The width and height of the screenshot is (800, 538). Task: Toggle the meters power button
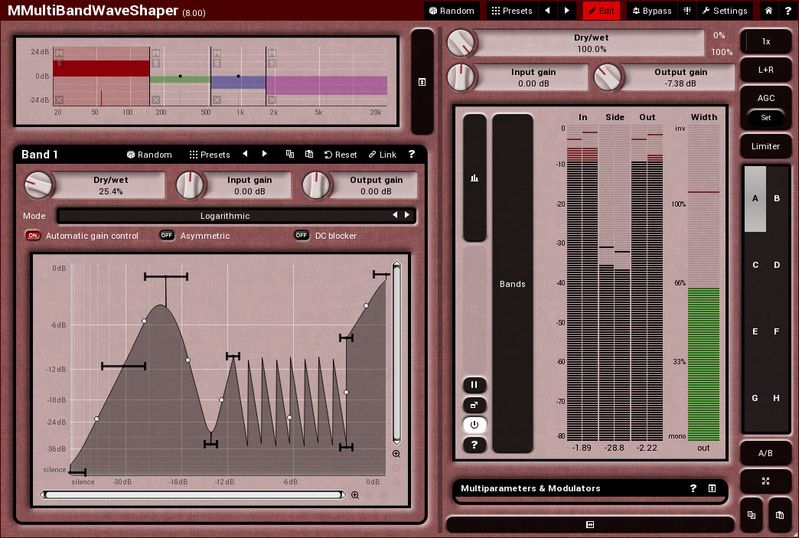click(474, 425)
